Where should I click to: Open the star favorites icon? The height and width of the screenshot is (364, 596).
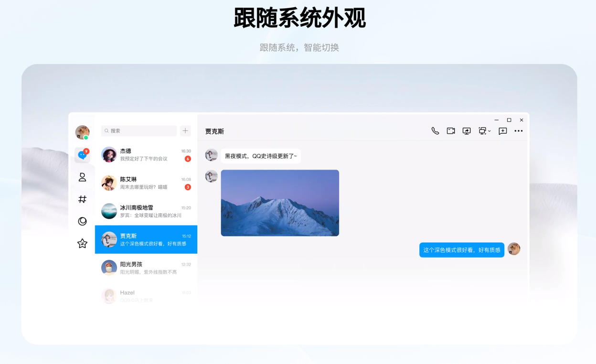pyautogui.click(x=82, y=244)
